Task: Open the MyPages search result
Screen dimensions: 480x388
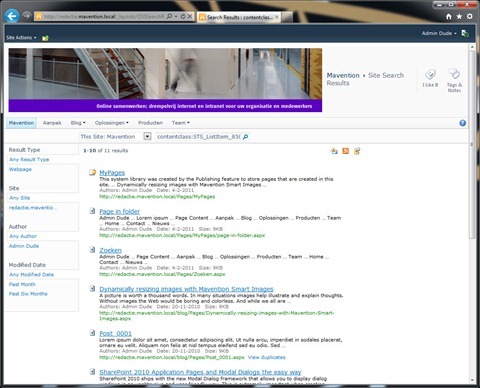Action: coord(112,173)
